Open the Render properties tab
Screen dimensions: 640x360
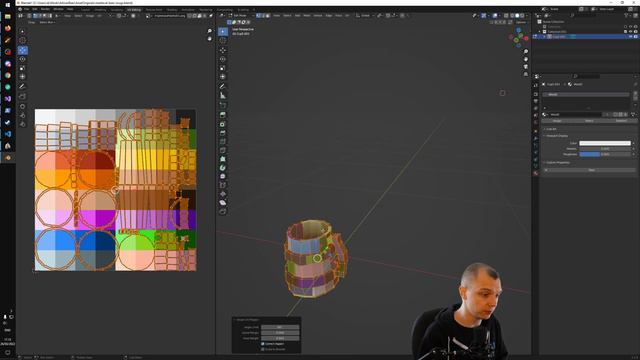(536, 94)
